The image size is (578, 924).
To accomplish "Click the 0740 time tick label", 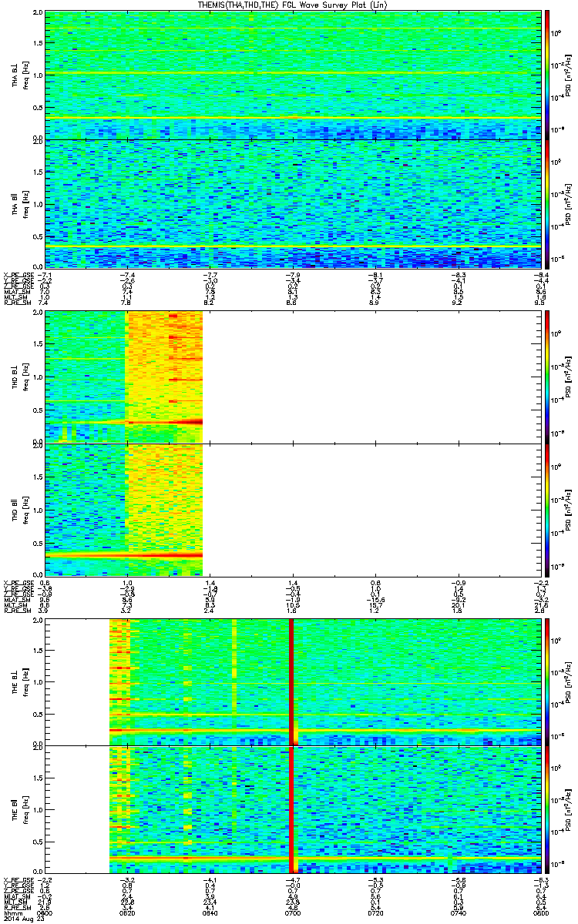I will pyautogui.click(x=458, y=914).
